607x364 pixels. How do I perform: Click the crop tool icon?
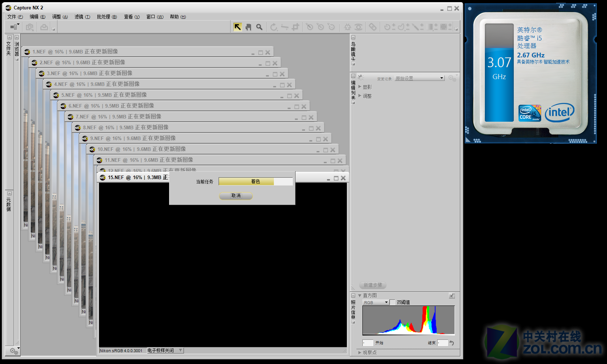(x=296, y=27)
